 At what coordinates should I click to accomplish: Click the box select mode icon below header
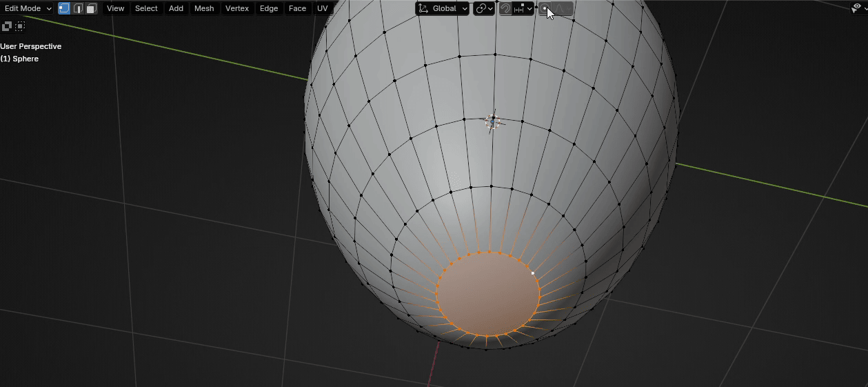pyautogui.click(x=20, y=26)
